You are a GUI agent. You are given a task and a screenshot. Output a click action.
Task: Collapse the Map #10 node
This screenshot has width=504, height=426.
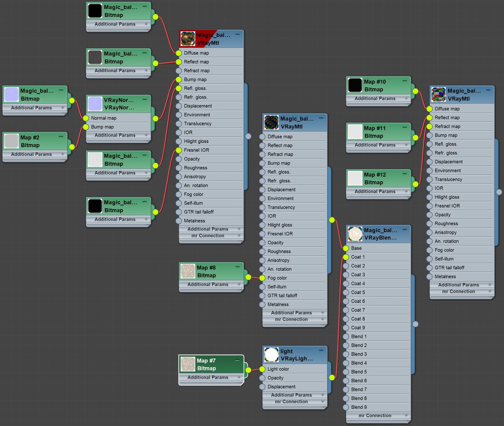405,81
